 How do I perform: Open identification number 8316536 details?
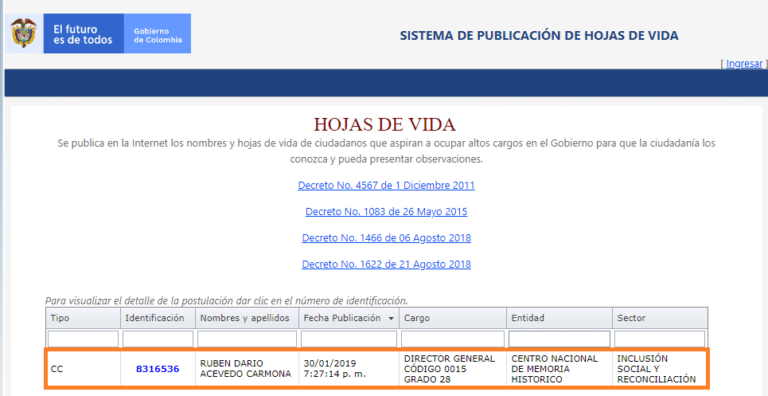(157, 369)
